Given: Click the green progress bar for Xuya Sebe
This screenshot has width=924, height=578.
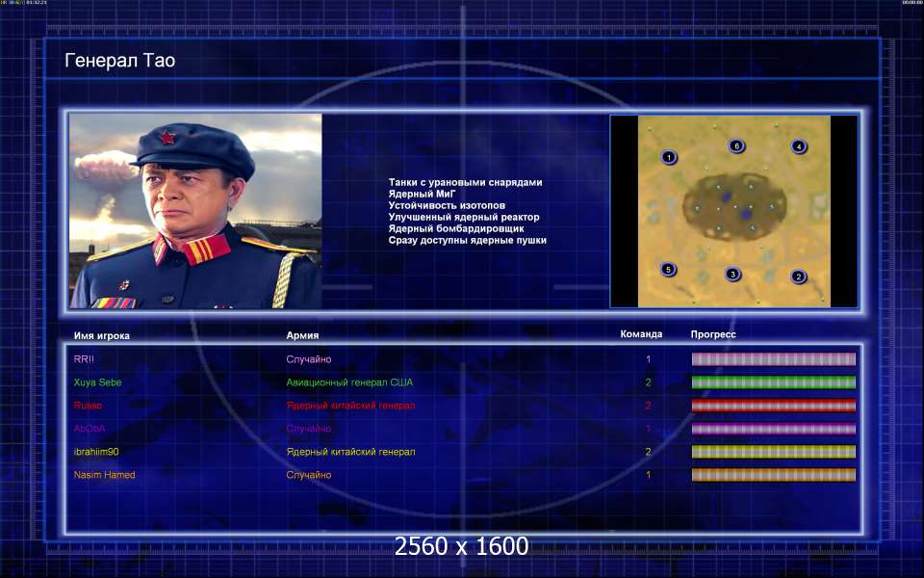Looking at the screenshot, I should click(x=773, y=382).
